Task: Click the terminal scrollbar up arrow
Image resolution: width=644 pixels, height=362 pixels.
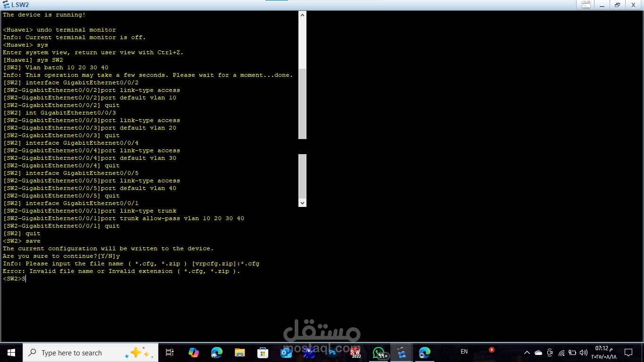Action: point(303,15)
